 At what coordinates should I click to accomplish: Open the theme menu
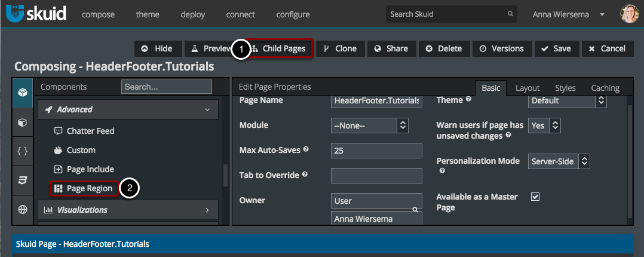tap(148, 14)
